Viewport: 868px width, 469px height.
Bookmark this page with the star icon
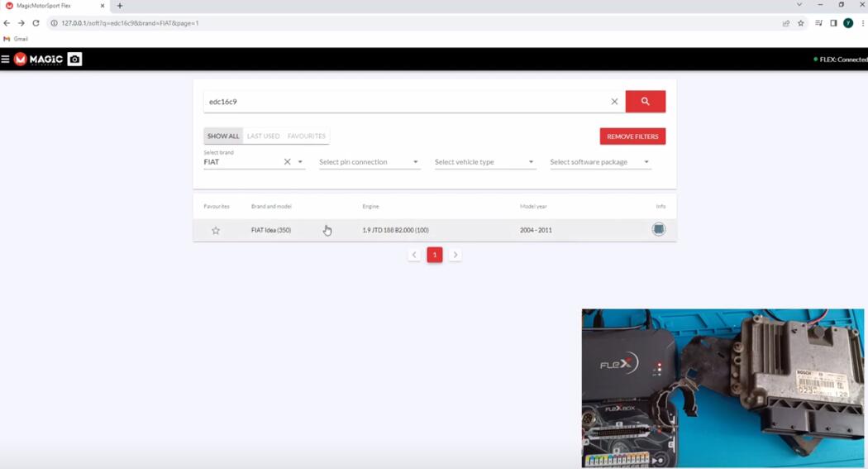tap(800, 23)
